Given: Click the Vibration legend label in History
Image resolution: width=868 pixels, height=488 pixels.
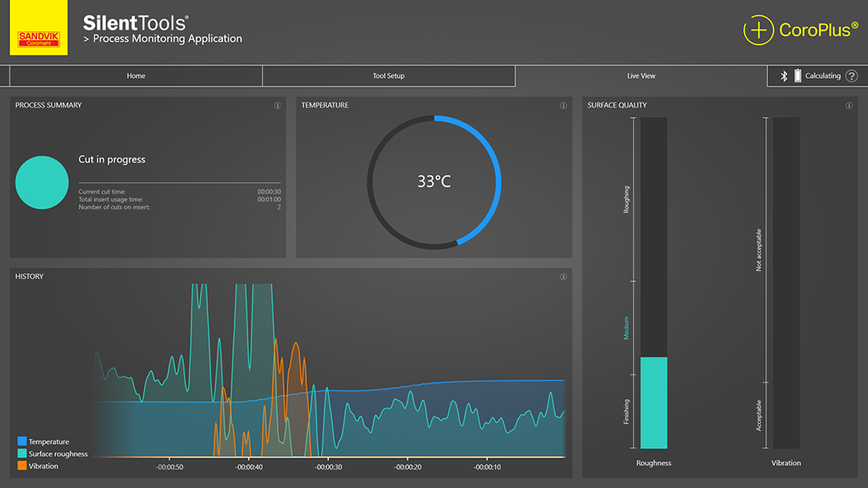Looking at the screenshot, I should (43, 466).
